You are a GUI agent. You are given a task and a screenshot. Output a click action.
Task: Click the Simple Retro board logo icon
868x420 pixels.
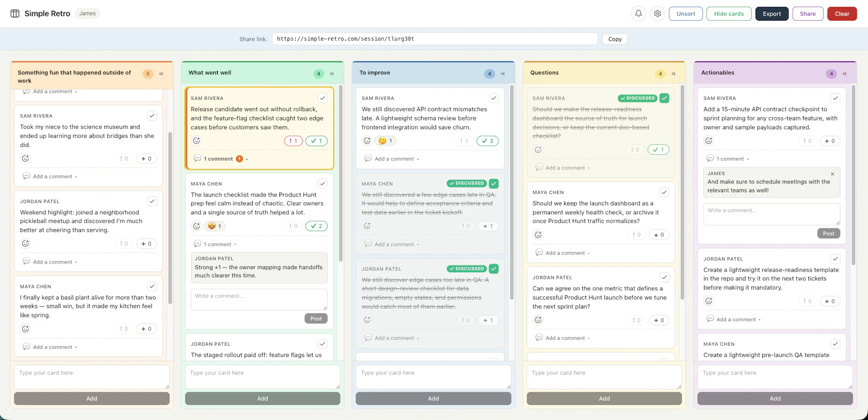click(x=15, y=14)
